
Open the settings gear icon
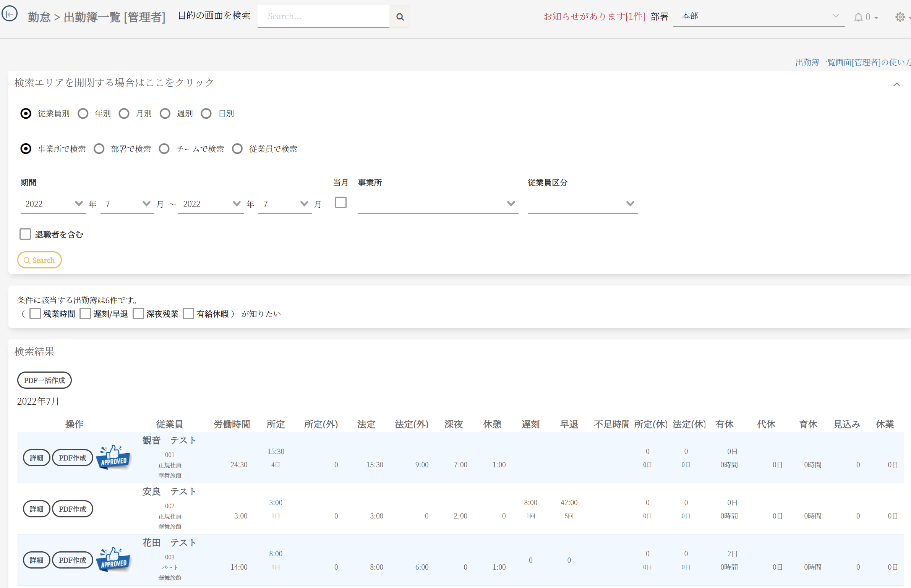tap(900, 17)
